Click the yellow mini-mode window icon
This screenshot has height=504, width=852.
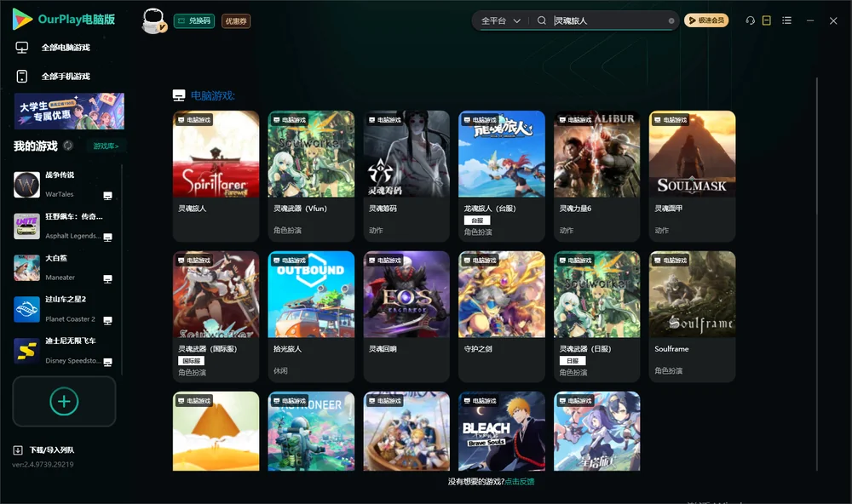[767, 20]
